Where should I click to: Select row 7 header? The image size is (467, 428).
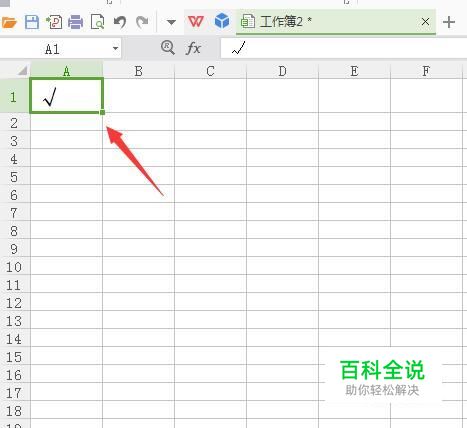point(15,212)
